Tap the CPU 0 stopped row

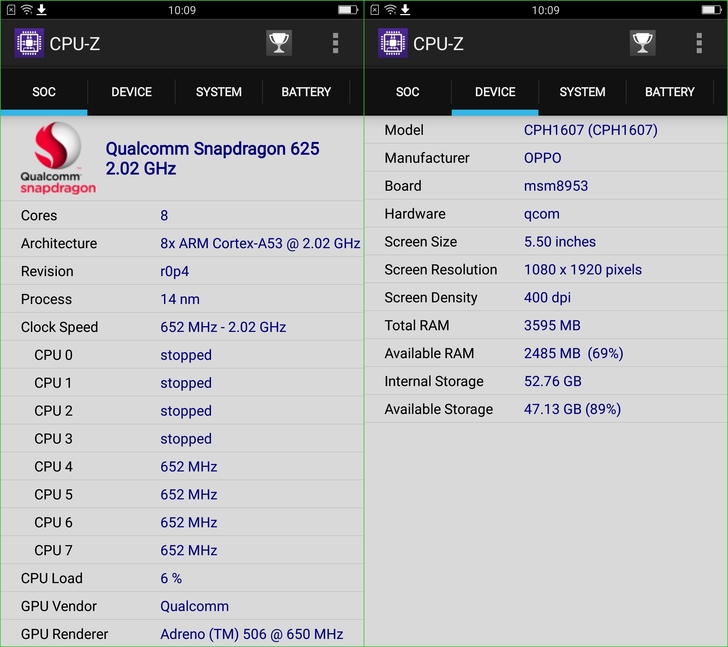(x=182, y=355)
